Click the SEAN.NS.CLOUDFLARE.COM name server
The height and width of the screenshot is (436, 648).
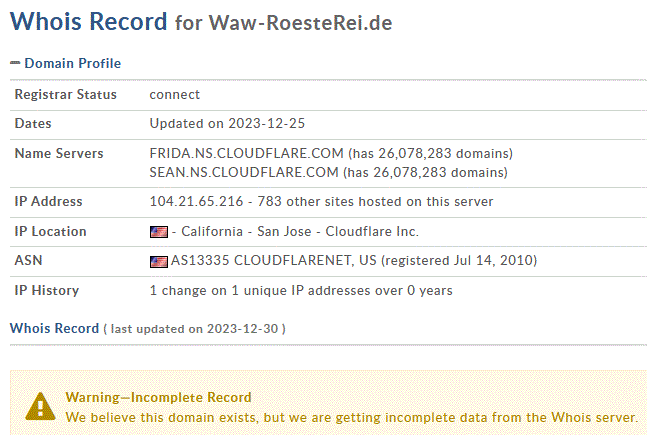[x=244, y=172]
